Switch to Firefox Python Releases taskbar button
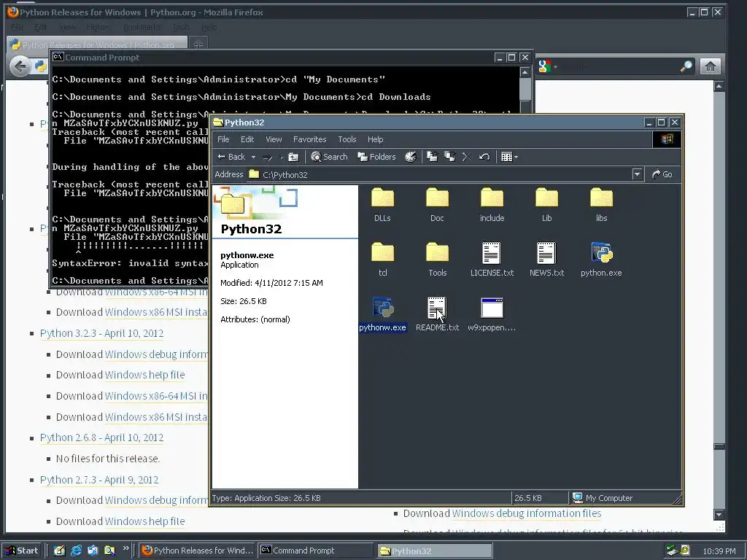 (198, 551)
